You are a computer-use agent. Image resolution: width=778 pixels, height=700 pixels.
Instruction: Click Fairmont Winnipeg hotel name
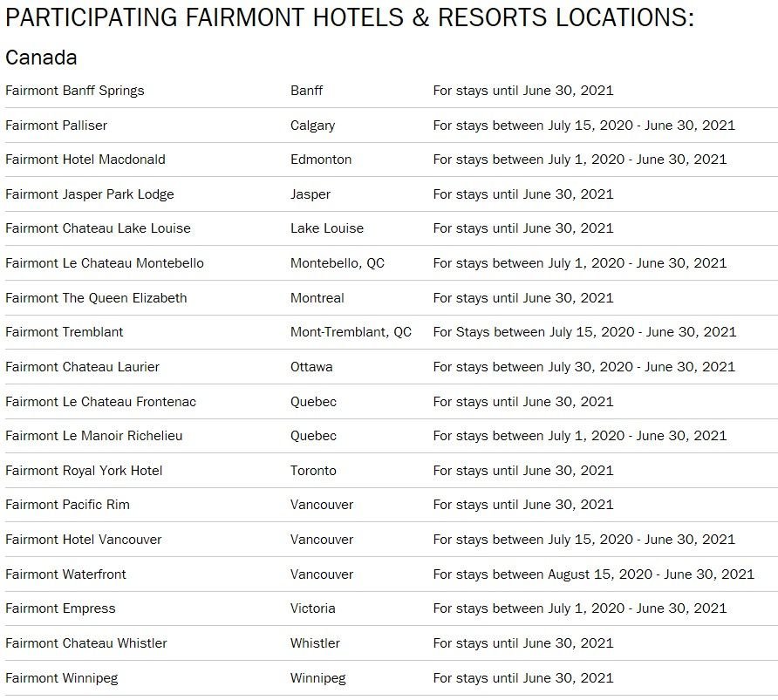tap(62, 678)
